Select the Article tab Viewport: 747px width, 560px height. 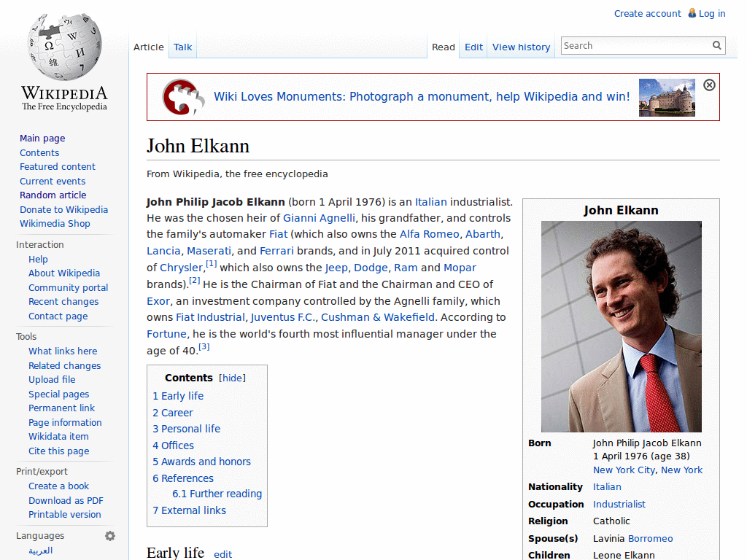(148, 47)
